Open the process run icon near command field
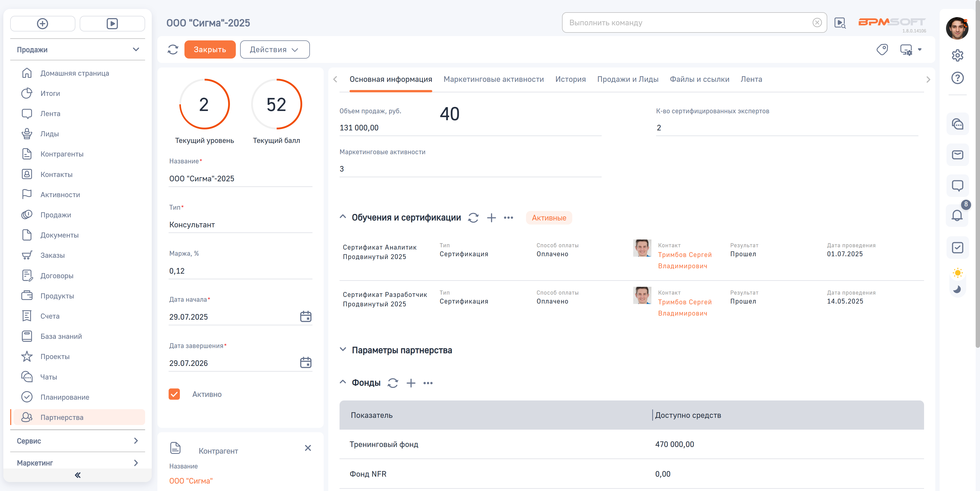 pos(840,23)
